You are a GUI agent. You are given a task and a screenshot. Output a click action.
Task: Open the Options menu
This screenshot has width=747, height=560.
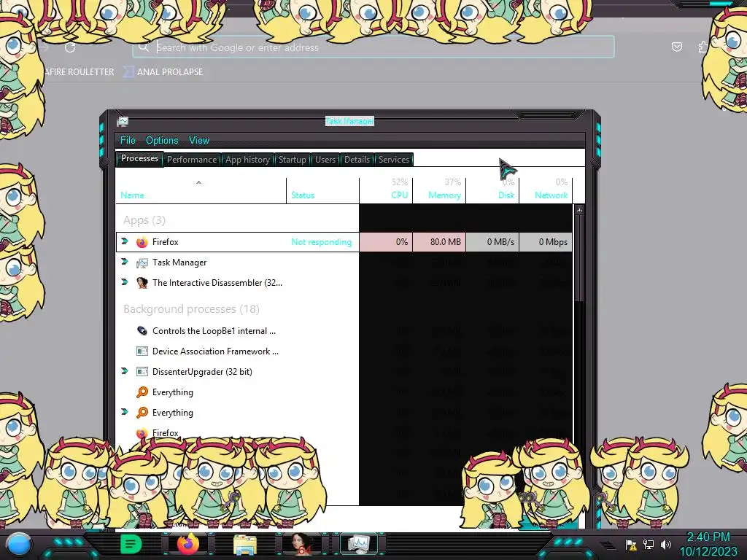pos(162,141)
